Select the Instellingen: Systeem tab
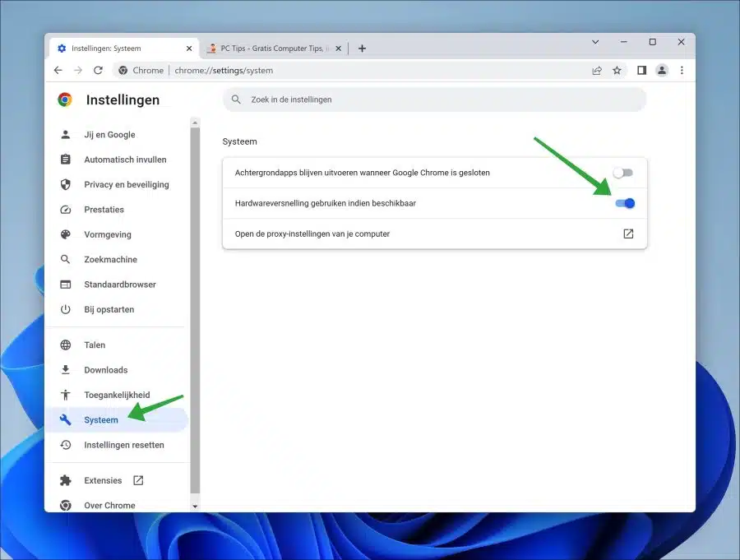The height and width of the screenshot is (560, 740). (125, 49)
